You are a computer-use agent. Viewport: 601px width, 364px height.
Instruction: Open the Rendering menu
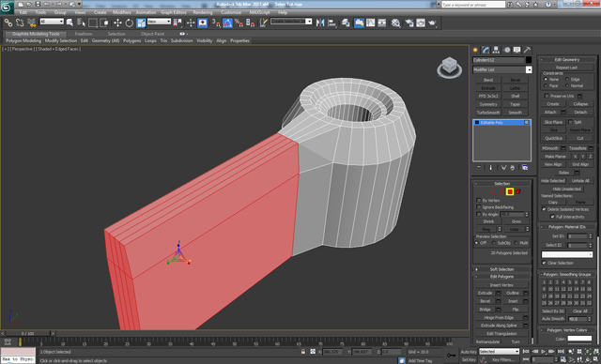(x=203, y=12)
